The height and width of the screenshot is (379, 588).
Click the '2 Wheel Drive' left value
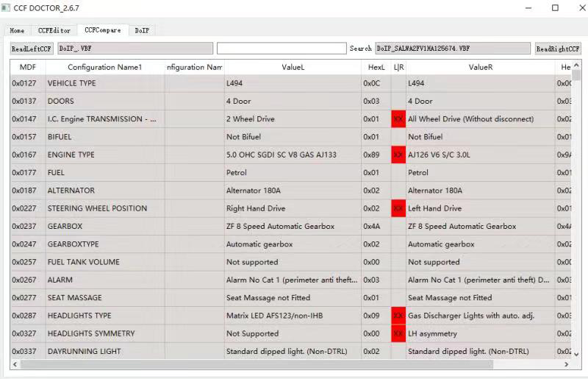[x=250, y=119]
